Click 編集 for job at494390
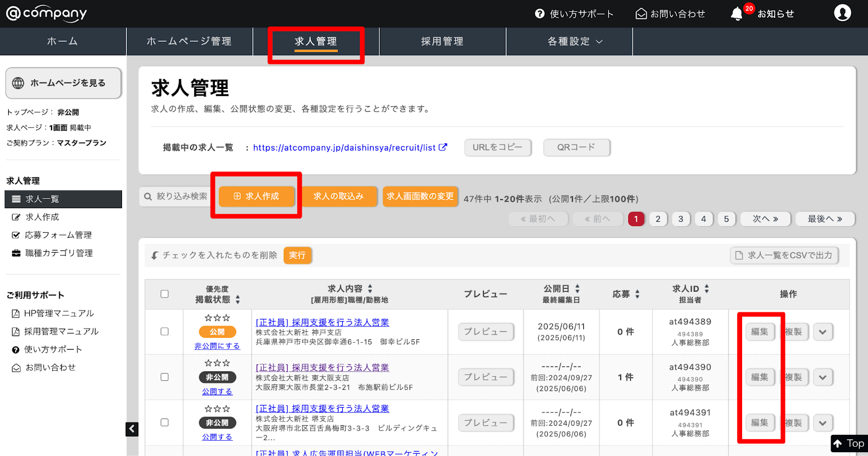The height and width of the screenshot is (456, 868). (x=759, y=377)
